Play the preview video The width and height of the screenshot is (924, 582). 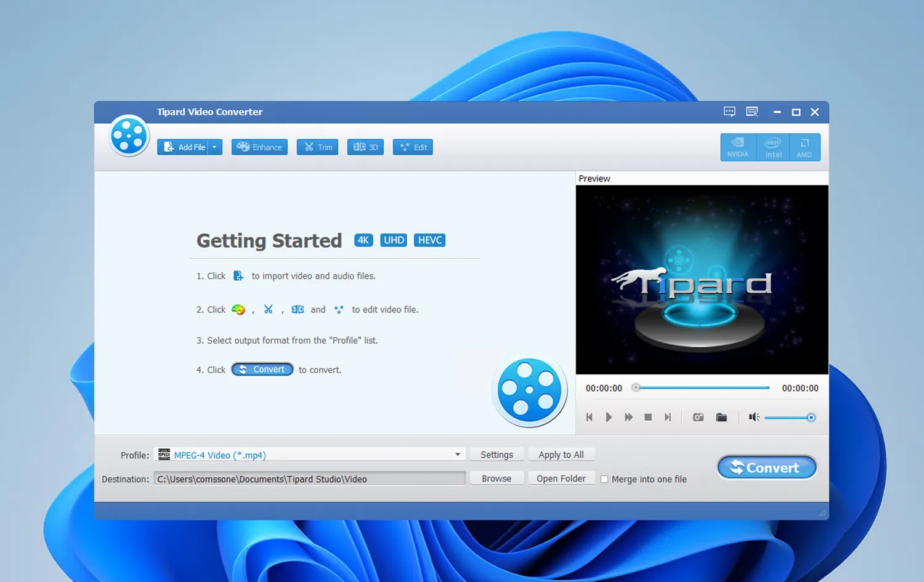pos(609,418)
